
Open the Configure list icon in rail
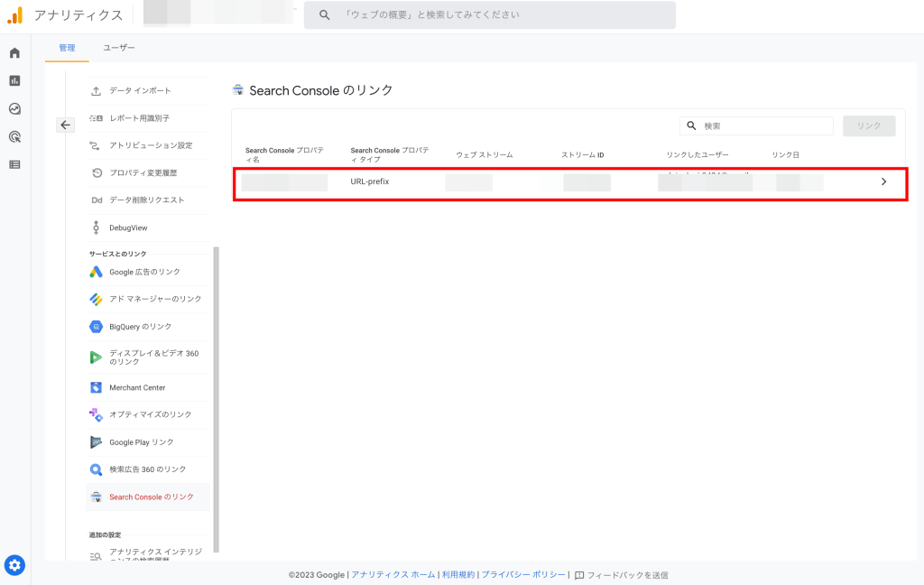(14, 164)
